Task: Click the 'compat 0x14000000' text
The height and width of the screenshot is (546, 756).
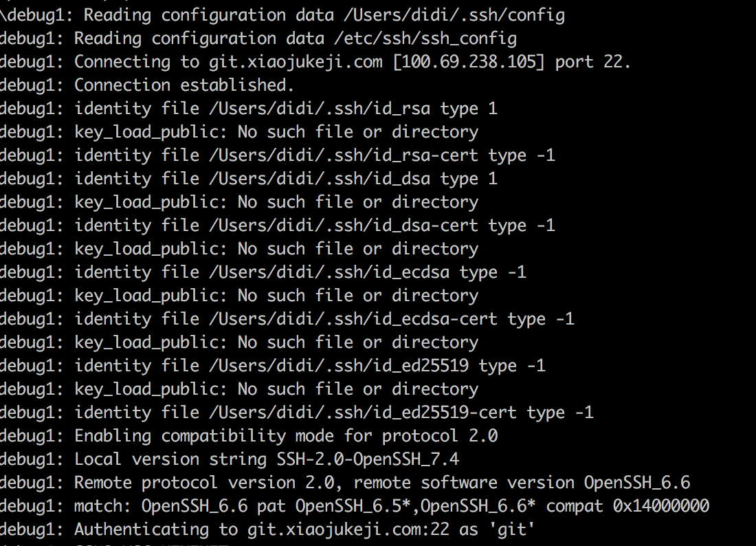Action: (627, 506)
